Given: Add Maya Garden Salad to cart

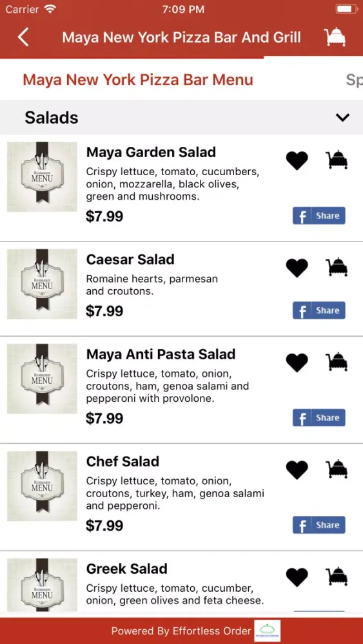Looking at the screenshot, I should (x=337, y=160).
